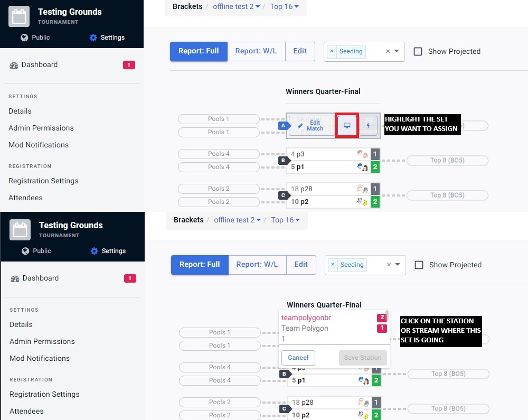The width and height of the screenshot is (528, 420).
Task: Click gray score 1 for 4 p3, upper
Action: (x=375, y=154)
